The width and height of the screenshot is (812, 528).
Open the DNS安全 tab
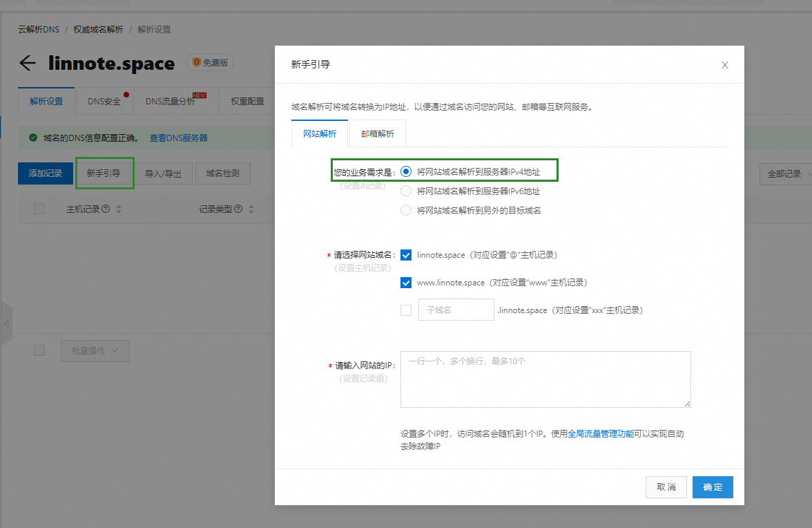[104, 101]
